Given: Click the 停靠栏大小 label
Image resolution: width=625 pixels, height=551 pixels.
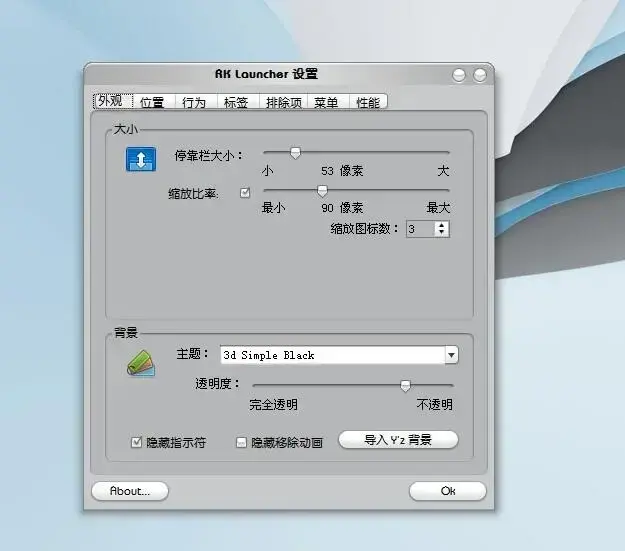Looking at the screenshot, I should coord(208,155).
